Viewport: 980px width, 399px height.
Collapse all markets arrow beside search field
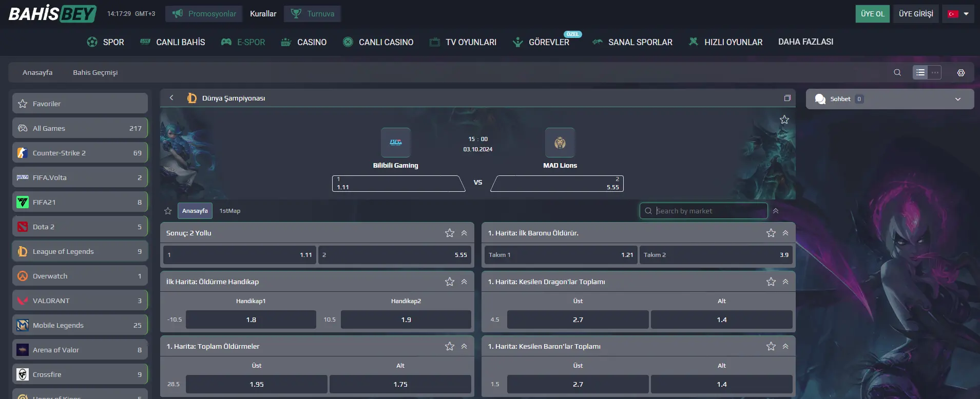tap(776, 211)
